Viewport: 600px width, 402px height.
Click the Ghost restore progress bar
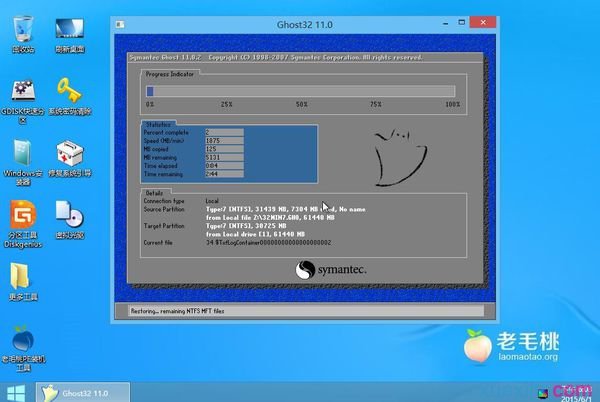coord(301,91)
